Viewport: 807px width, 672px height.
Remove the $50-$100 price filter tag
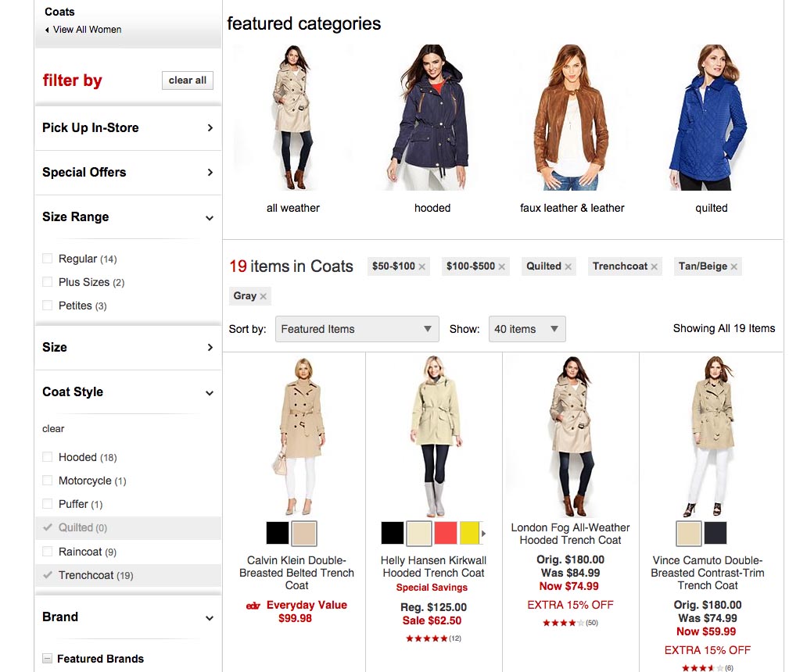tap(422, 267)
